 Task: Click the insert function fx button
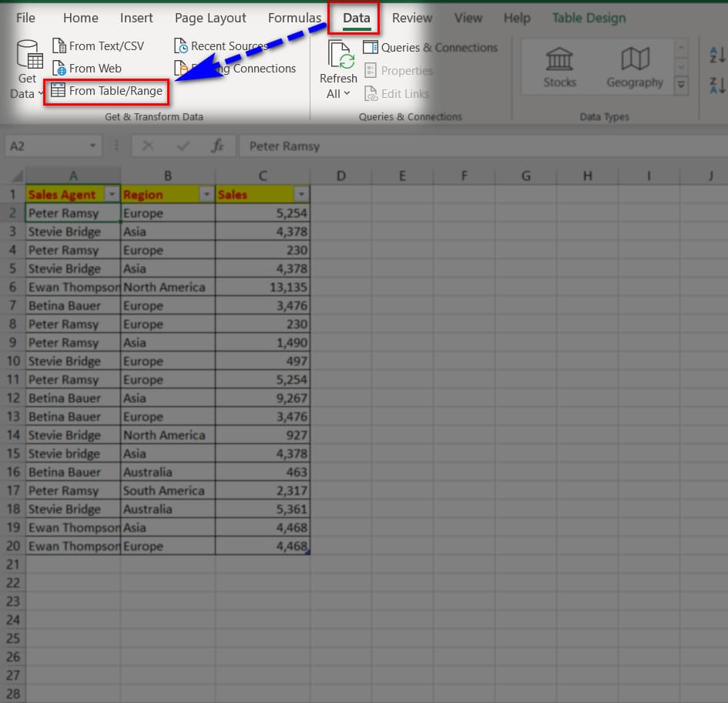tap(218, 146)
